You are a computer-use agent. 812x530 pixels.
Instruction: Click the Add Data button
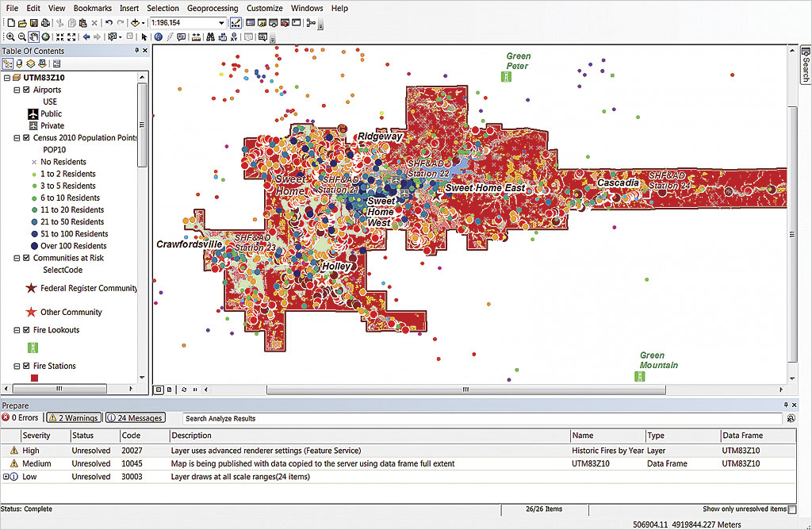click(x=135, y=23)
